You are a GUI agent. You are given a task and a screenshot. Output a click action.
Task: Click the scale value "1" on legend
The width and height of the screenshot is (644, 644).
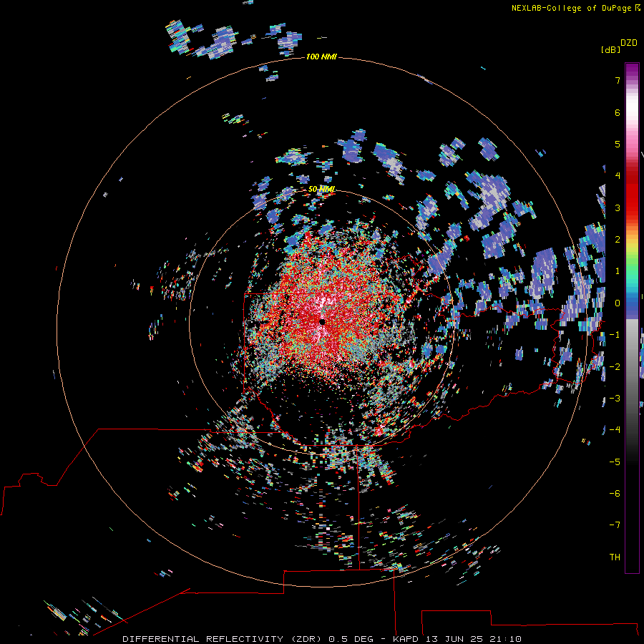[x=618, y=271]
